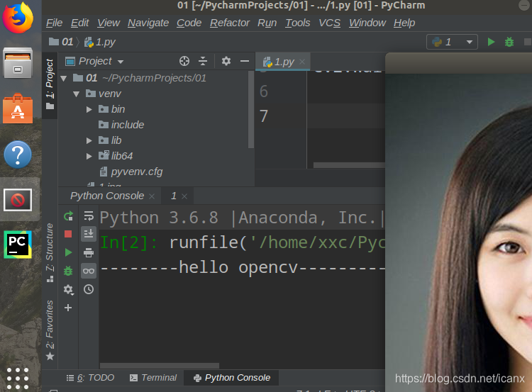This screenshot has height=392, width=532.
Task: Toggle show variables glasses icon
Action: click(89, 271)
